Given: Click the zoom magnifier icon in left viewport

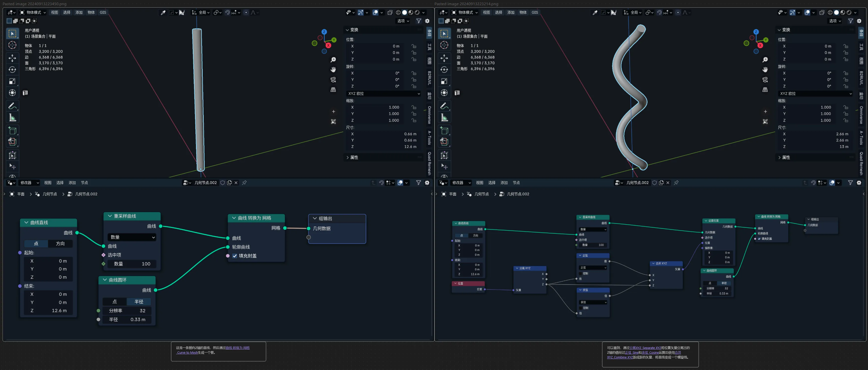Looking at the screenshot, I should (333, 60).
